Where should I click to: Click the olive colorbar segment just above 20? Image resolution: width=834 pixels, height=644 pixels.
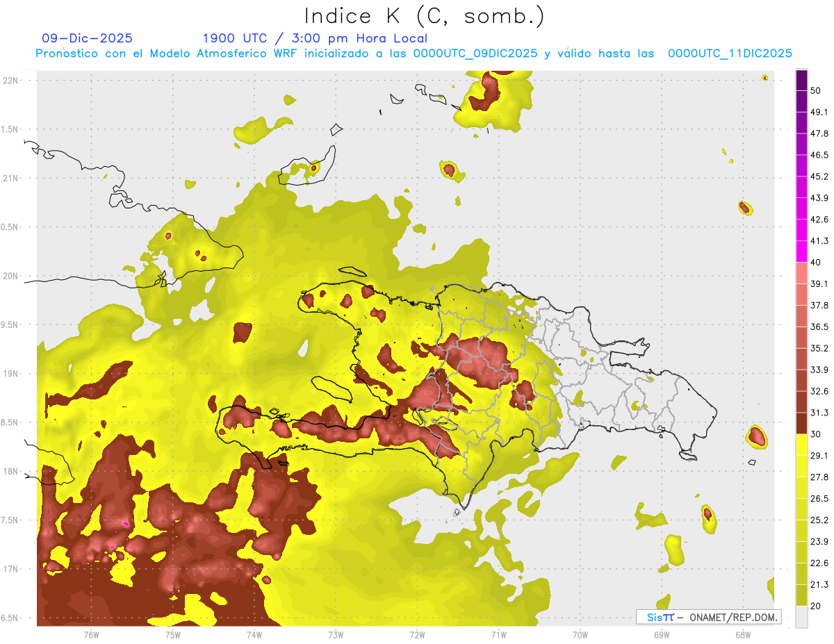tap(802, 595)
